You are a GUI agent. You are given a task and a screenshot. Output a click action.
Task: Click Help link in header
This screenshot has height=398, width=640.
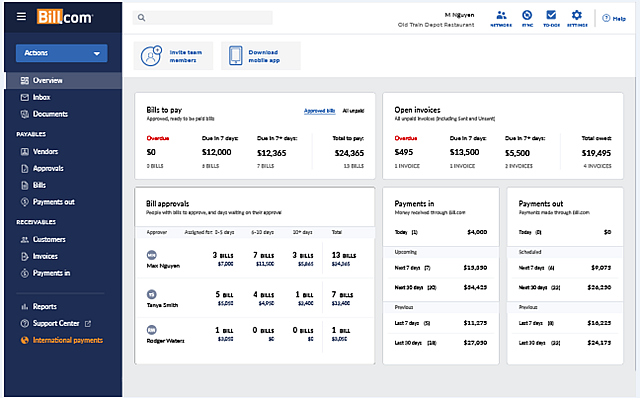619,19
